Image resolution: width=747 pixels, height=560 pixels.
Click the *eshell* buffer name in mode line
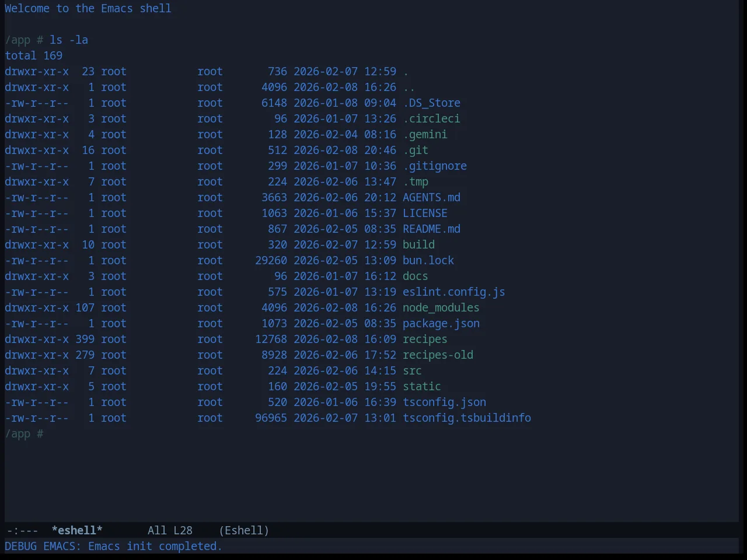77,530
